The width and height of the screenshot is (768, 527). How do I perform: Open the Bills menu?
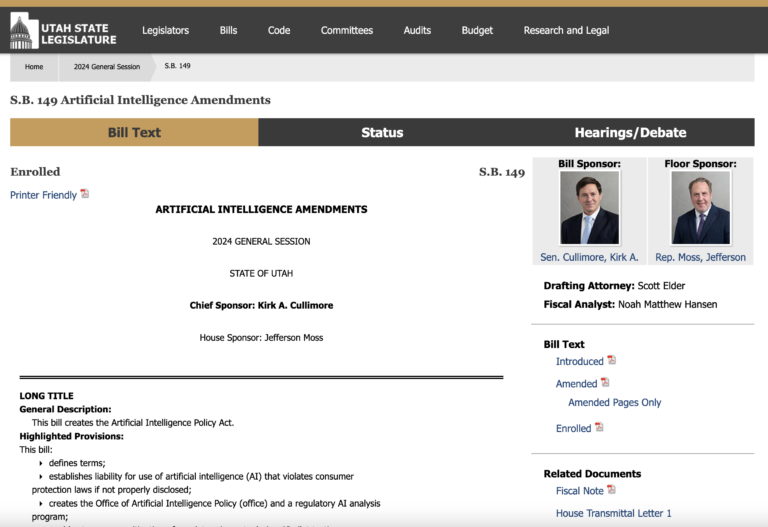(x=228, y=30)
